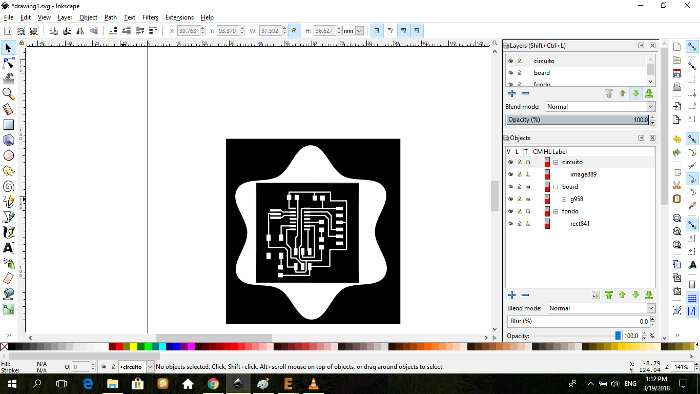Open Layers panel Blend mode dropdown
700x394 pixels.
pyautogui.click(x=600, y=107)
